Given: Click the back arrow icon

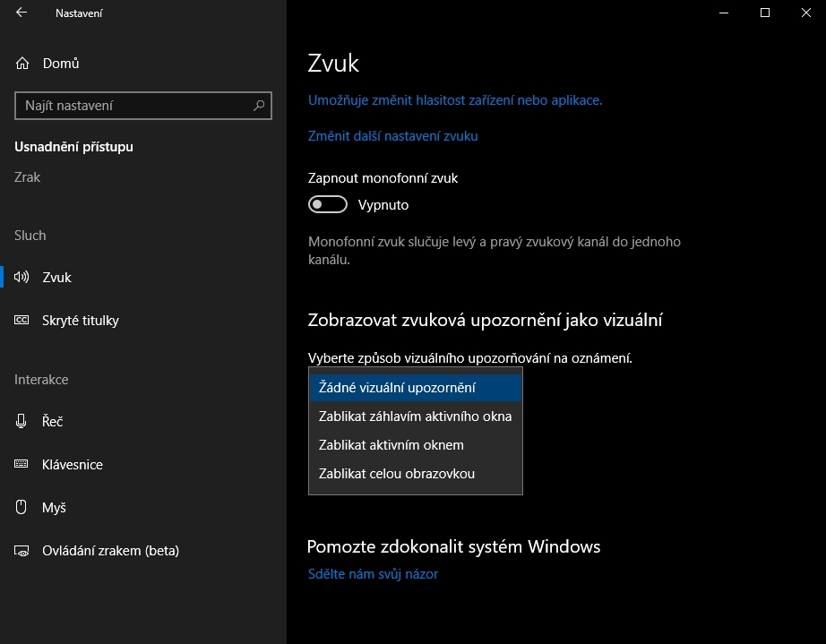Looking at the screenshot, I should point(22,13).
